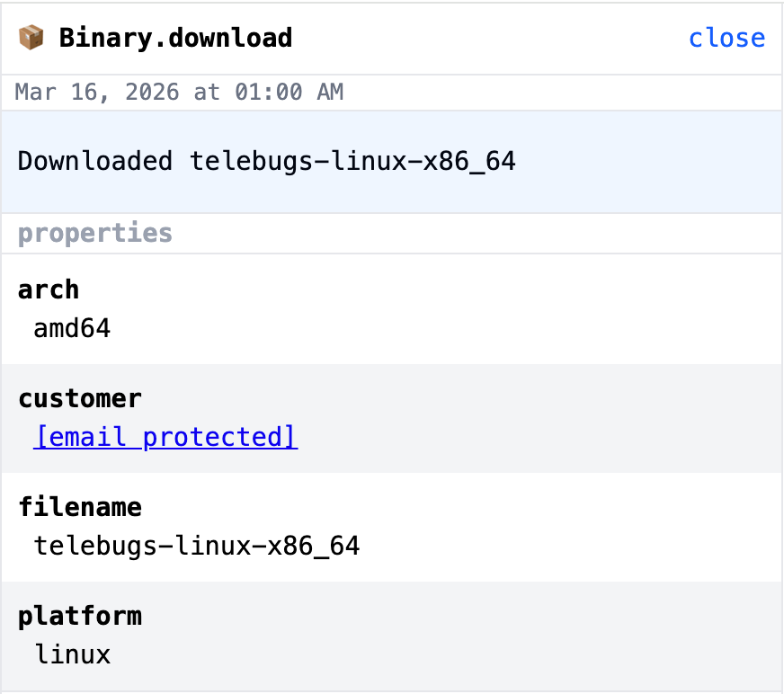Click the Binary.download event title

click(x=175, y=38)
